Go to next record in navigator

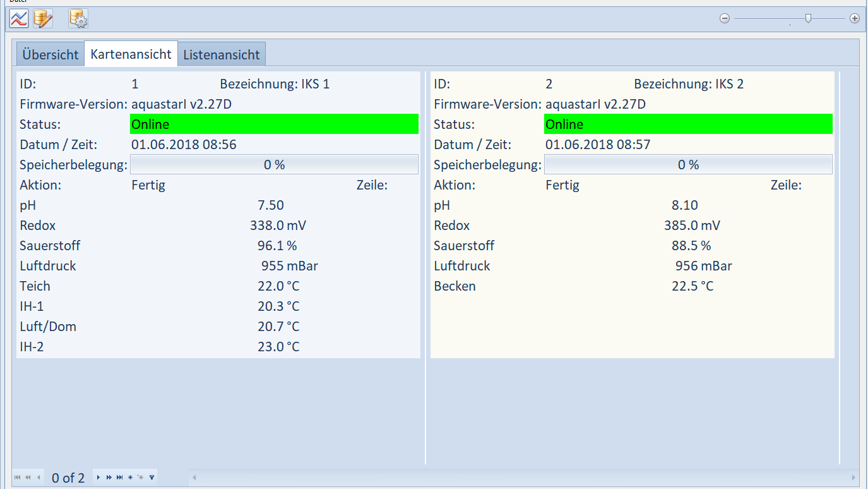[98, 478]
